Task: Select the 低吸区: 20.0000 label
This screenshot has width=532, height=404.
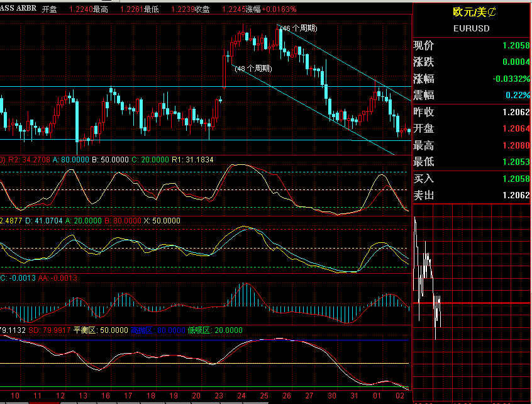Action: click(x=215, y=330)
